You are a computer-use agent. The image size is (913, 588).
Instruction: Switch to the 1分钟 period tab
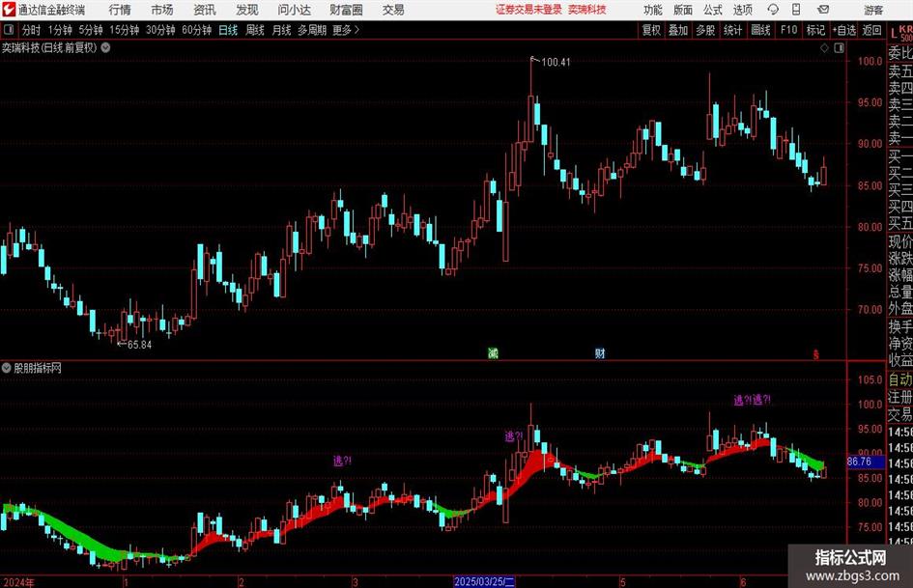60,30
